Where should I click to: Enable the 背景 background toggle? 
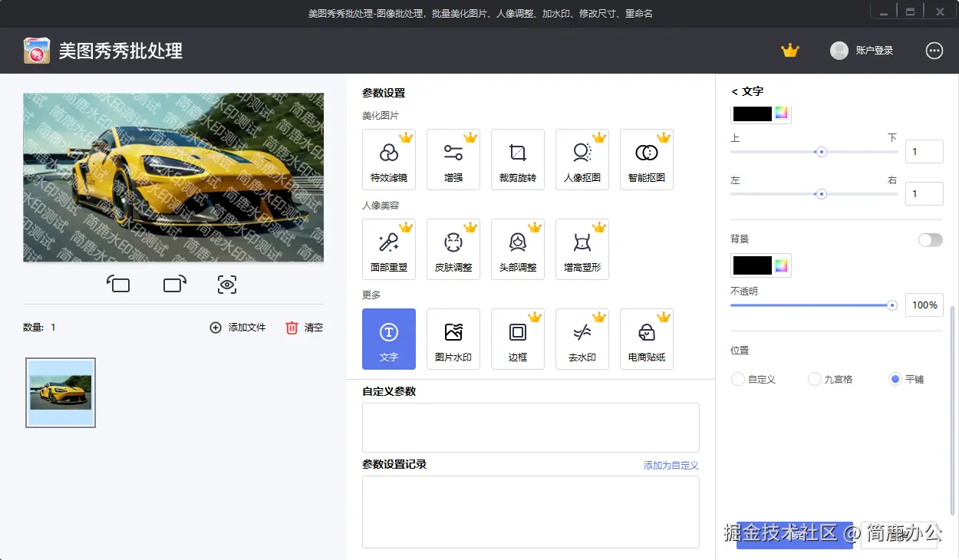[x=931, y=239]
